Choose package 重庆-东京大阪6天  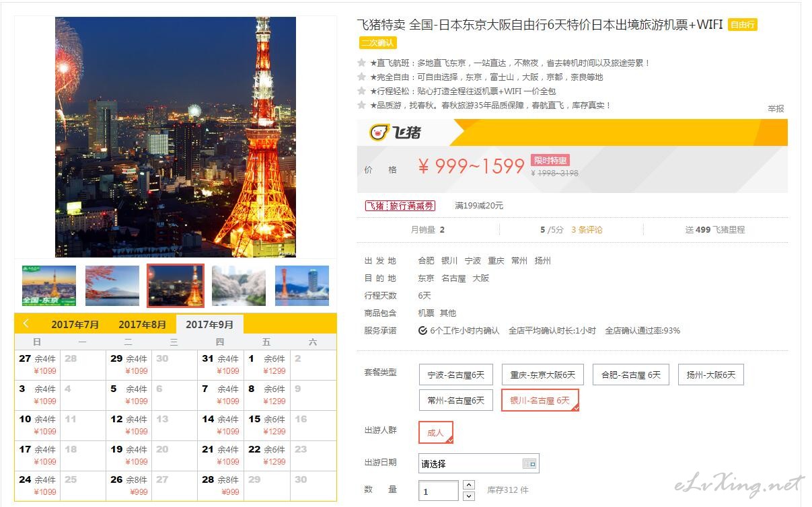click(x=543, y=375)
